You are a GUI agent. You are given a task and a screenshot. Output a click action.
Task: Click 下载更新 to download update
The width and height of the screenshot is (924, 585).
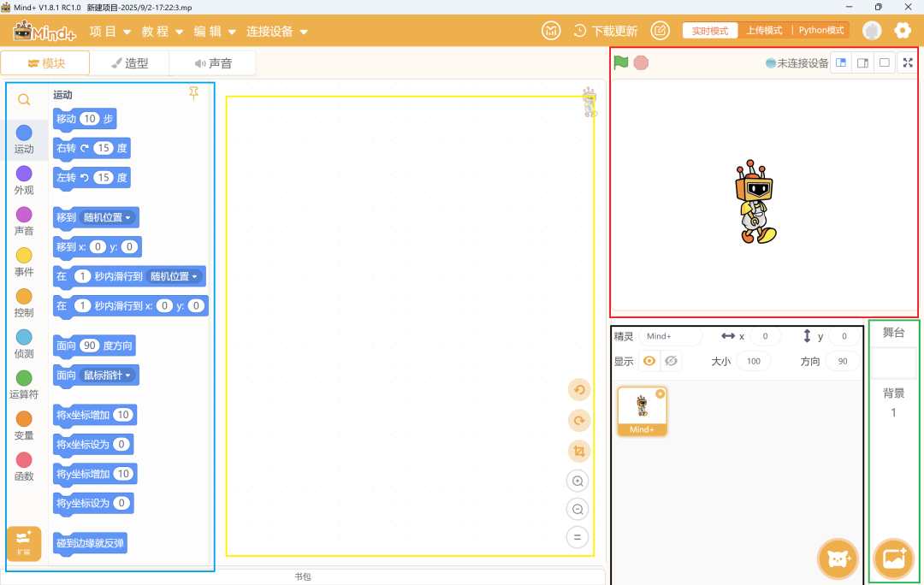606,31
